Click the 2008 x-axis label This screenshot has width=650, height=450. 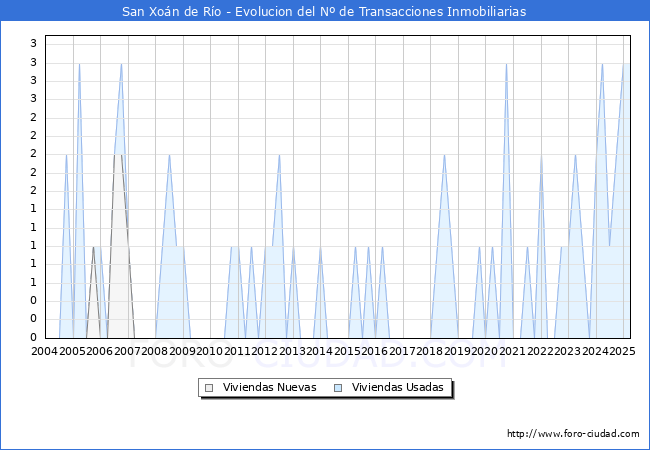tap(155, 351)
